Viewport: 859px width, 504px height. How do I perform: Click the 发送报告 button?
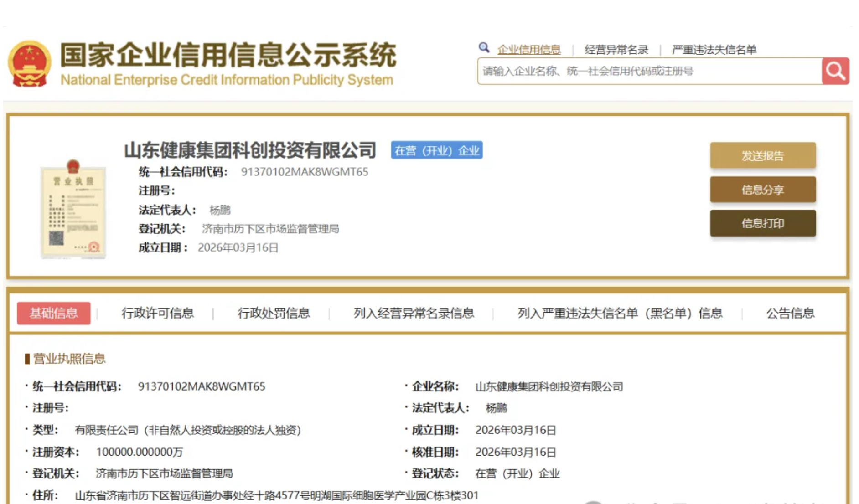(x=762, y=156)
